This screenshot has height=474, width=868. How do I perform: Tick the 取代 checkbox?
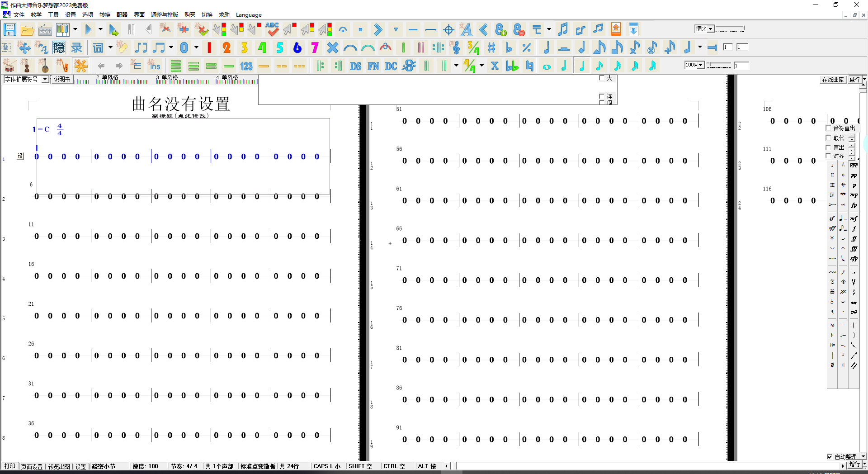click(x=829, y=138)
